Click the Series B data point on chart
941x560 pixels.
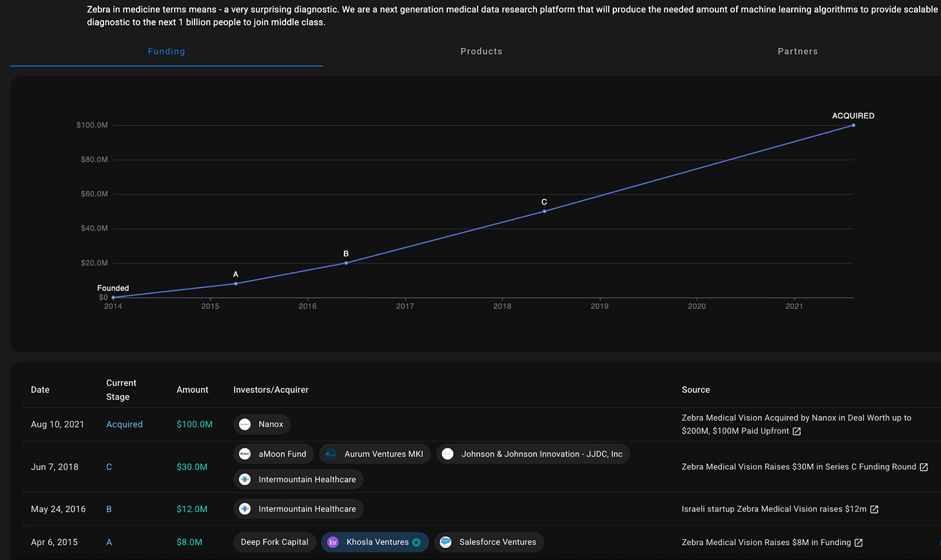click(x=346, y=263)
